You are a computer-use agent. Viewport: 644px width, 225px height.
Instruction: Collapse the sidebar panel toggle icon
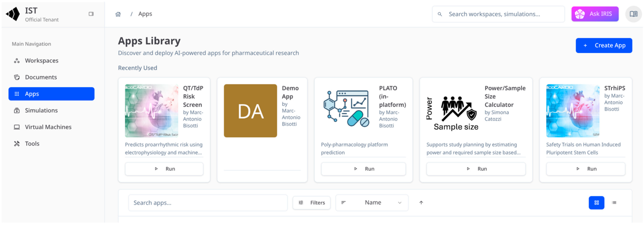pos(91,14)
